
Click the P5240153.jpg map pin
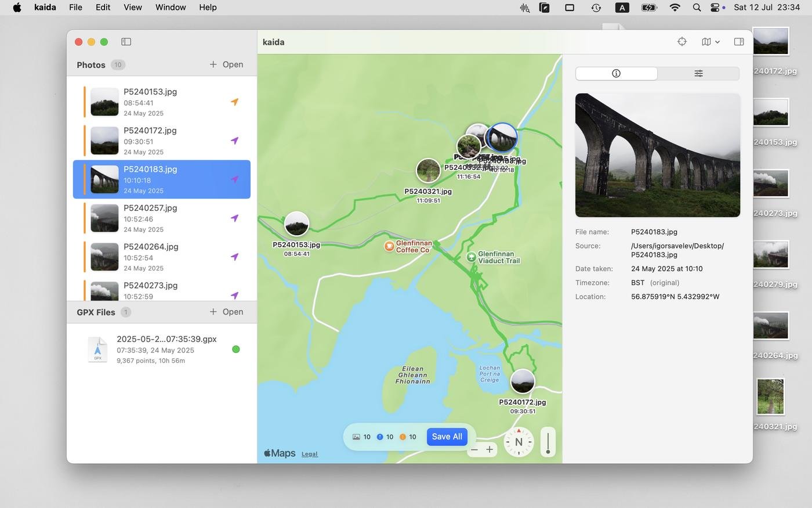tap(296, 224)
